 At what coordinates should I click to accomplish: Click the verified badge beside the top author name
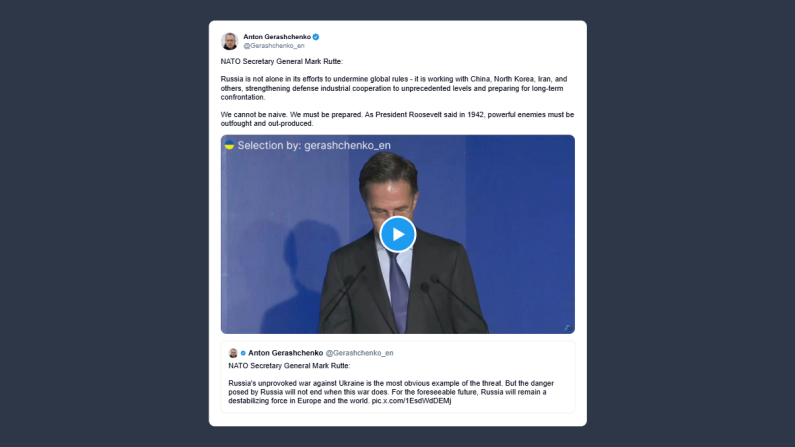(316, 37)
